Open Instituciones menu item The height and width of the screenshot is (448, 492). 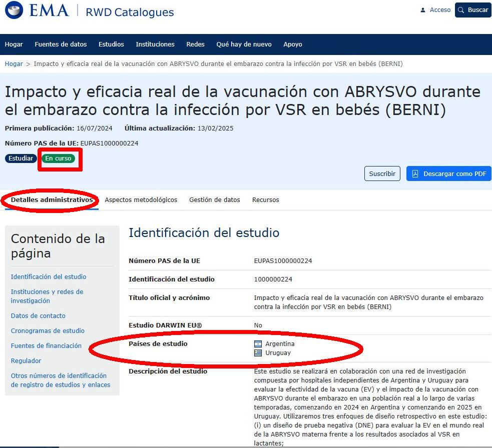[155, 44]
